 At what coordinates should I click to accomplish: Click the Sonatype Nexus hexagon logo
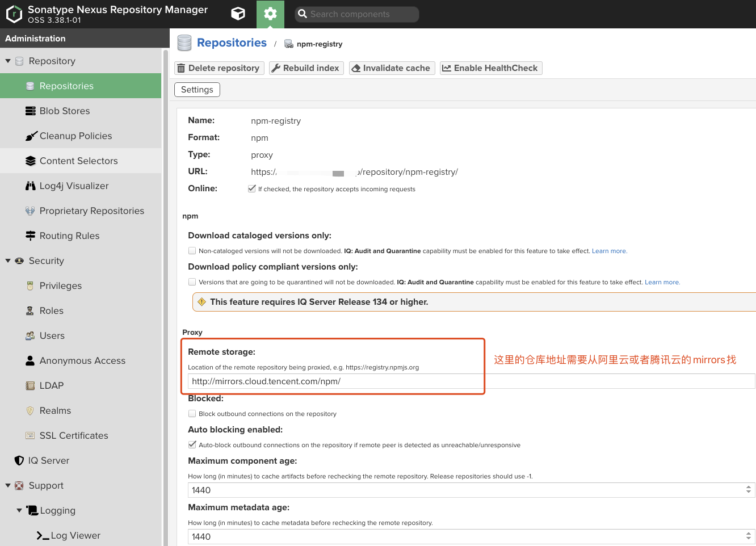[x=14, y=14]
